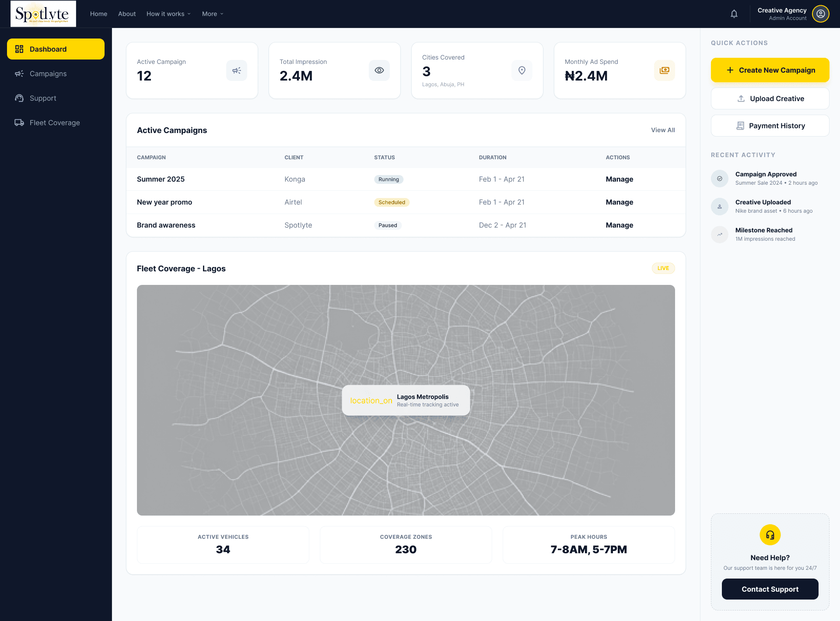The height and width of the screenshot is (621, 840).
Task: Click the Creative Uploaded activity icon
Action: click(x=720, y=207)
